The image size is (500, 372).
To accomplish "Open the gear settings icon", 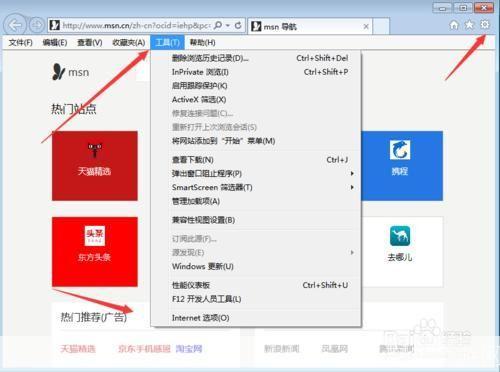I will pyautogui.click(x=485, y=24).
